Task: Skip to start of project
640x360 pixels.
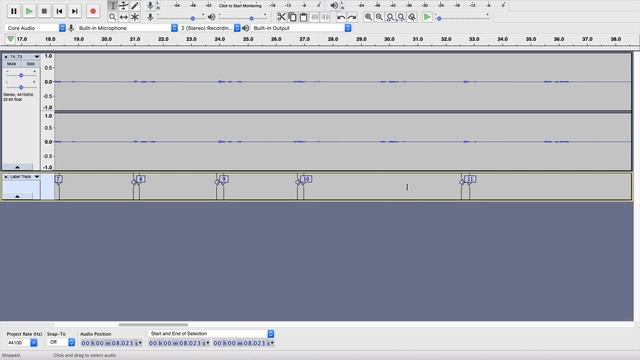Action: 59,11
